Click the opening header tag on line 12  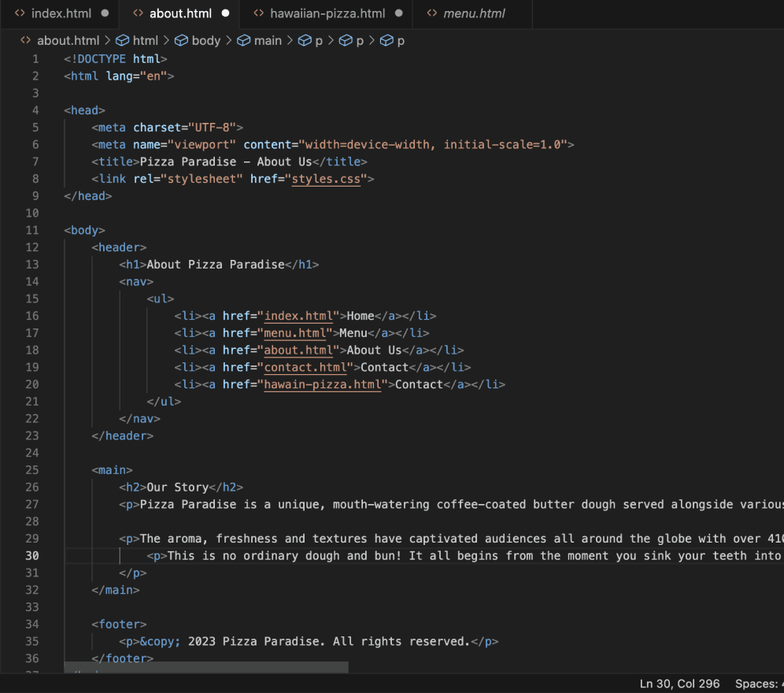click(x=119, y=248)
